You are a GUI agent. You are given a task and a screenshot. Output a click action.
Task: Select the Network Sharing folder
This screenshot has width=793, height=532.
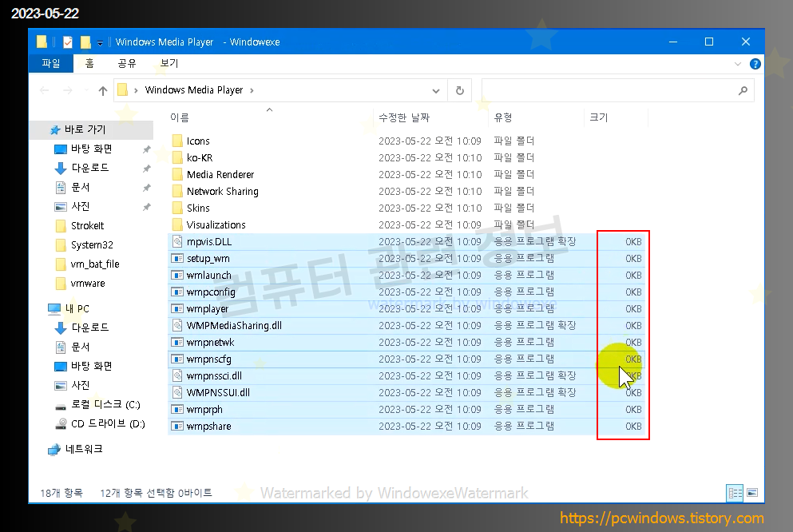[222, 191]
